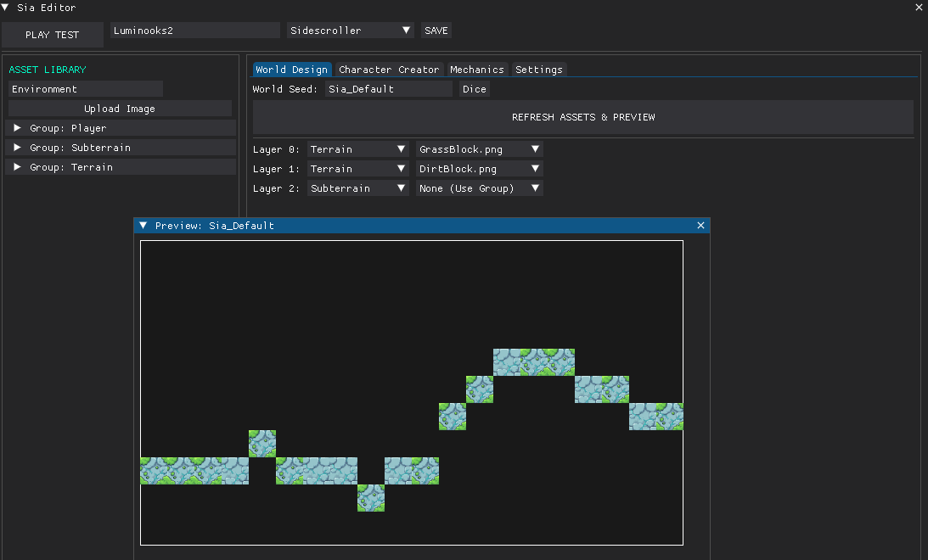The width and height of the screenshot is (928, 560).
Task: Collapse the Preview window triangle icon
Action: tap(143, 226)
